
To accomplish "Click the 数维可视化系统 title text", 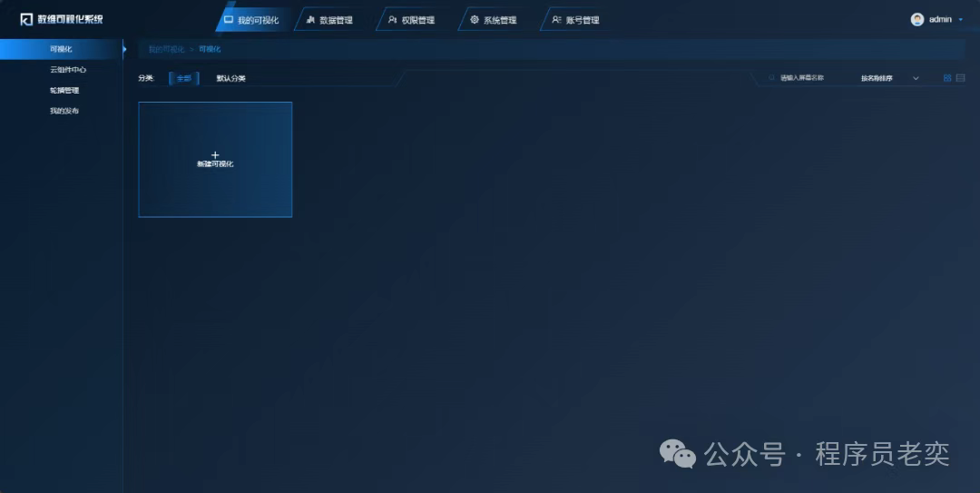I will pyautogui.click(x=70, y=19).
